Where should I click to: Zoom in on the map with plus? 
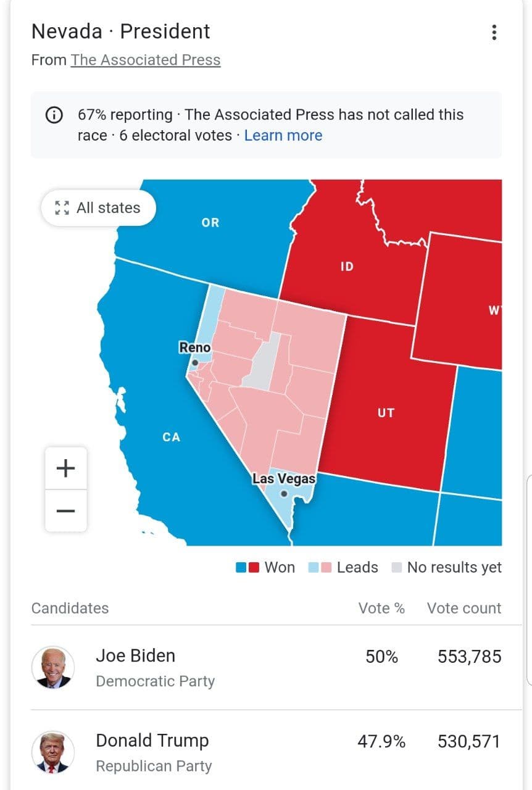click(x=66, y=468)
